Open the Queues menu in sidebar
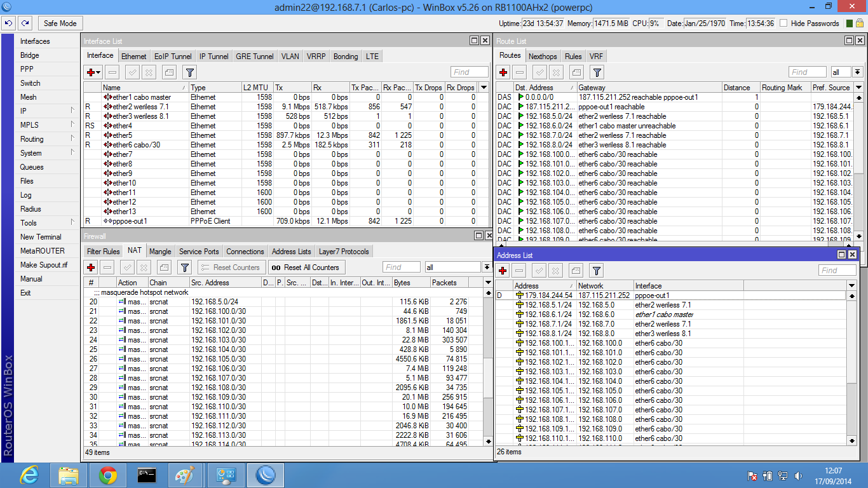Image resolution: width=868 pixels, height=488 pixels. pyautogui.click(x=32, y=167)
